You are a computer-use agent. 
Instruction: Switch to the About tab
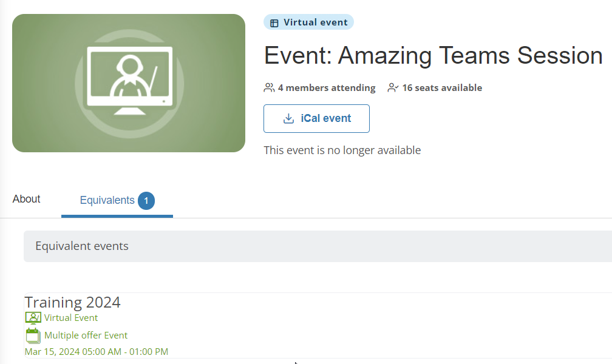[26, 199]
